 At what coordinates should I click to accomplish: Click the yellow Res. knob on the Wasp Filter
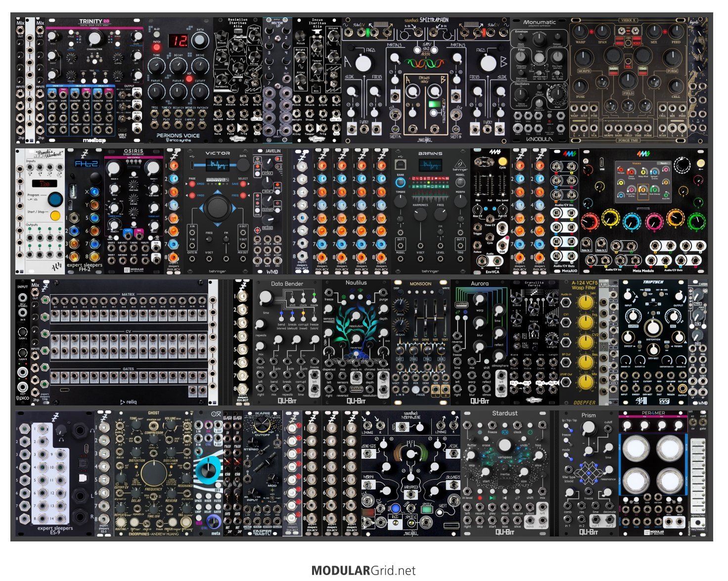point(586,362)
